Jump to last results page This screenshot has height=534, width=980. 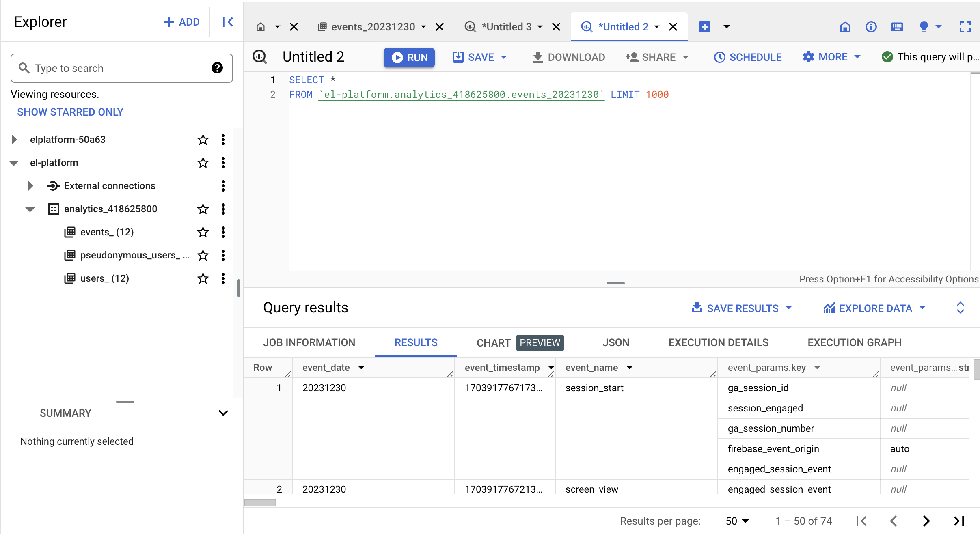(x=959, y=521)
